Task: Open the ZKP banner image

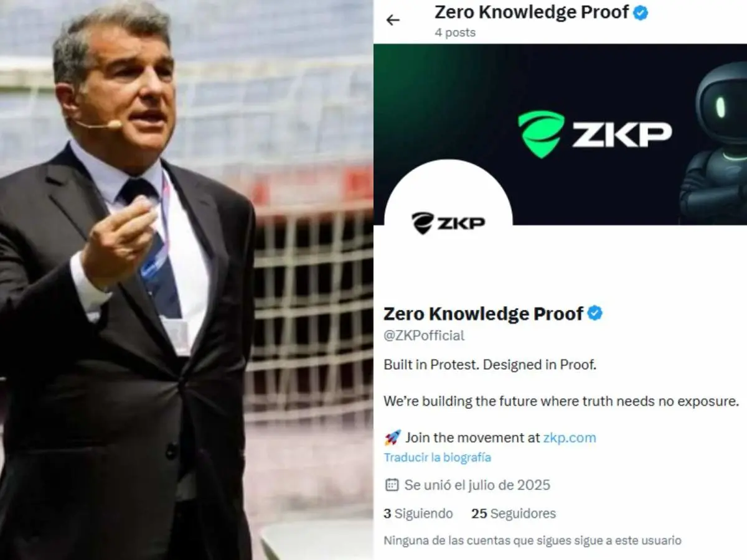Action: tap(560, 134)
